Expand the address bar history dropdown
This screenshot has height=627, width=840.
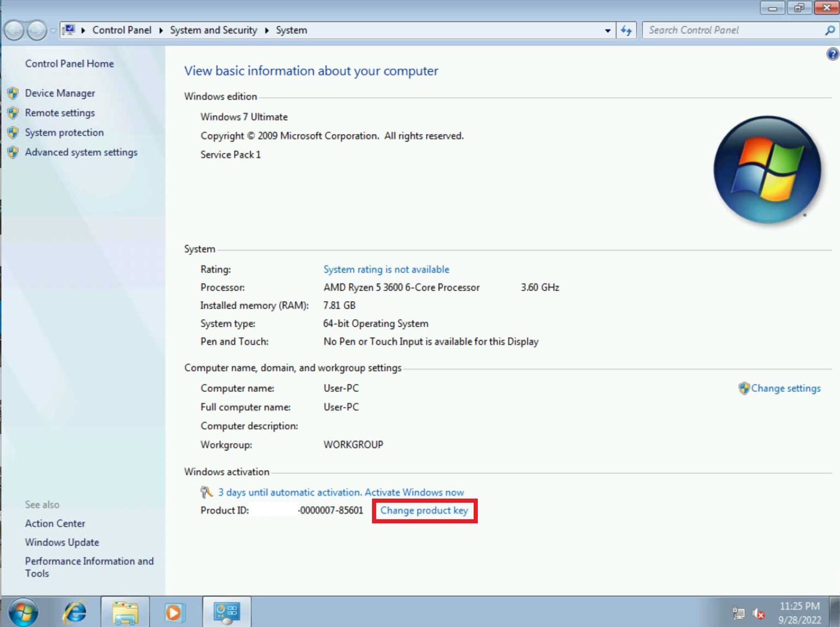607,30
